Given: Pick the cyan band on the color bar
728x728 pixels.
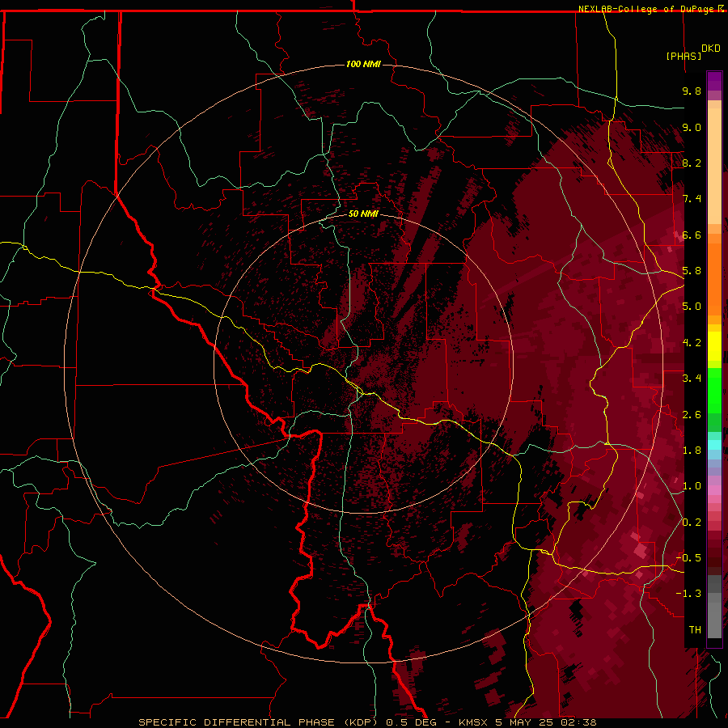Looking at the screenshot, I should coord(714,445).
